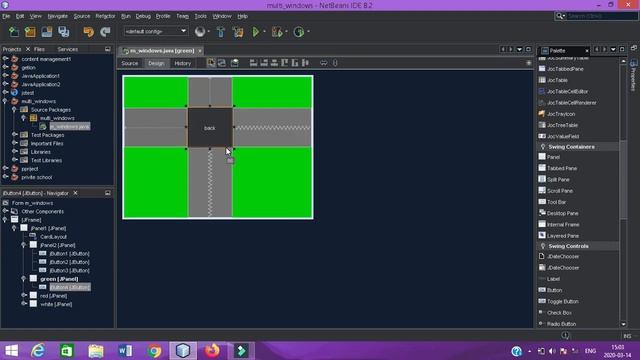
Task: Switch to History view
Action: tap(182, 63)
